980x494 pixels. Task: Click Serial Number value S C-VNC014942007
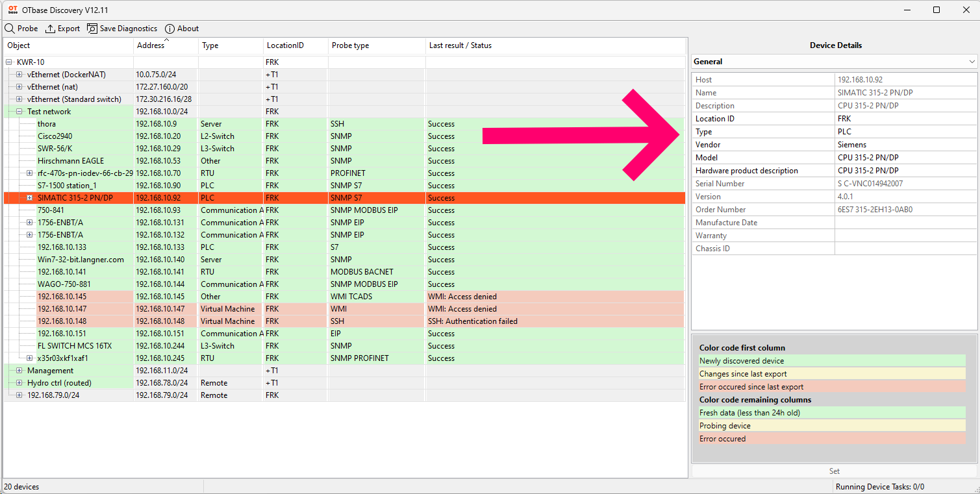tap(906, 184)
